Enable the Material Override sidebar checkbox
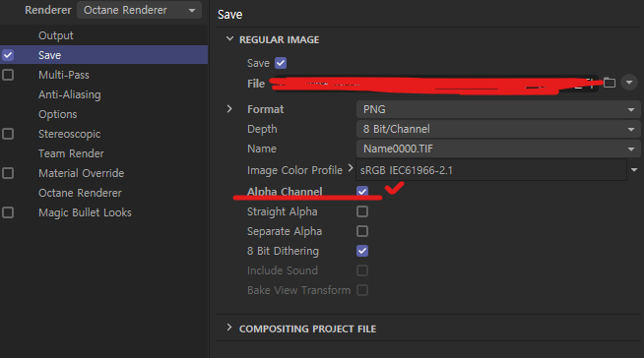The width and height of the screenshot is (644, 358). coord(8,173)
